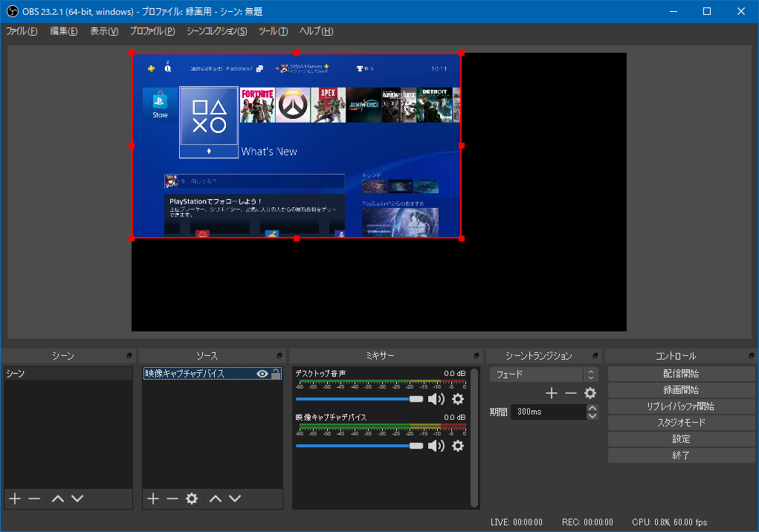This screenshot has width=759, height=532.
Task: Click top-left red resize handle of capture
Action: [132, 53]
